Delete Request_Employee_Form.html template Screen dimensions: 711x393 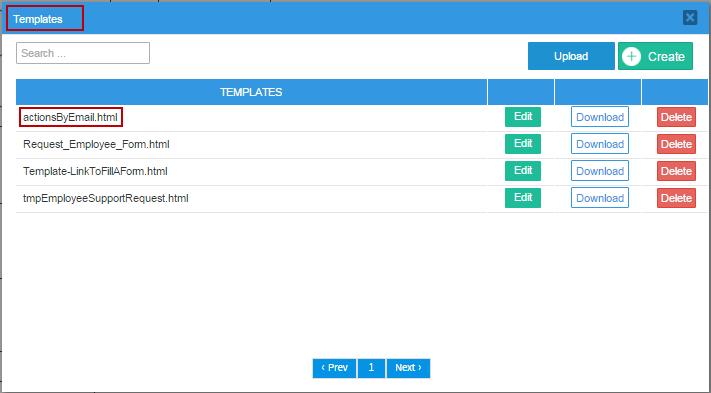676,144
